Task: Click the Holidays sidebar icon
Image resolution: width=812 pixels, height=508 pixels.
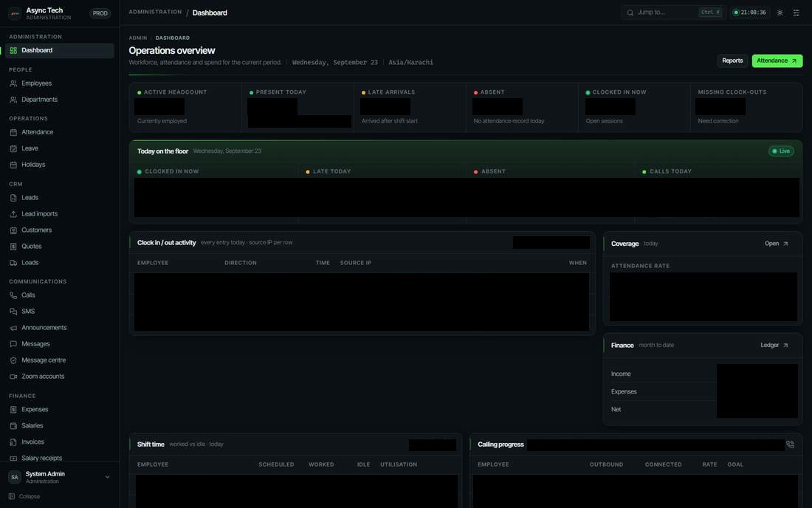Action: 13,165
